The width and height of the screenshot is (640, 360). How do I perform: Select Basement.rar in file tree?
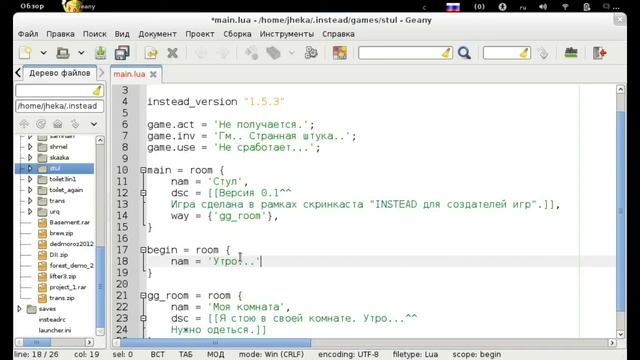(x=69, y=222)
